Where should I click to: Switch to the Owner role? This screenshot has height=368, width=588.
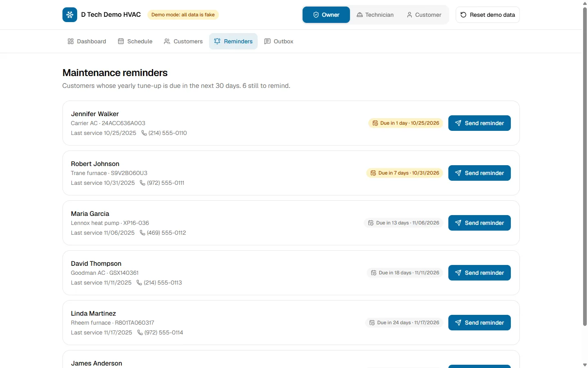click(326, 15)
